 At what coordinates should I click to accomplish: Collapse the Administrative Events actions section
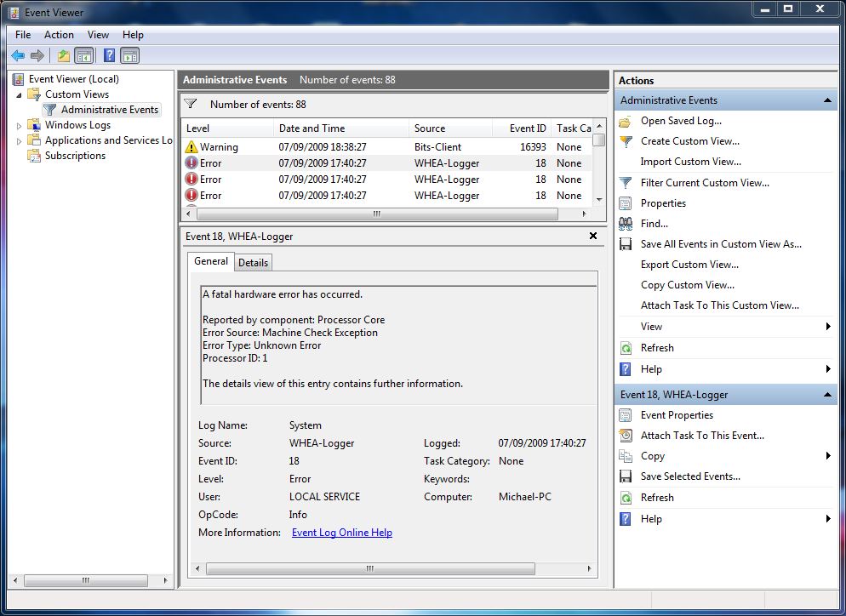click(x=826, y=100)
